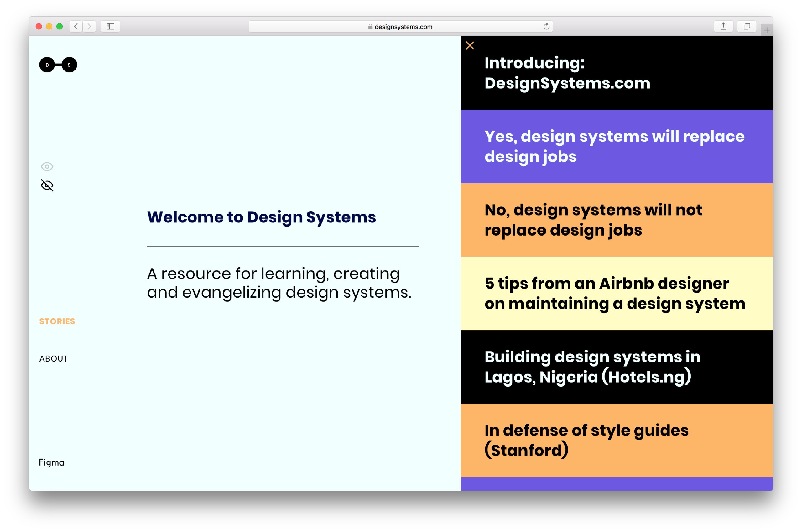Open In defense of style guides (Stanford)

coord(617,441)
